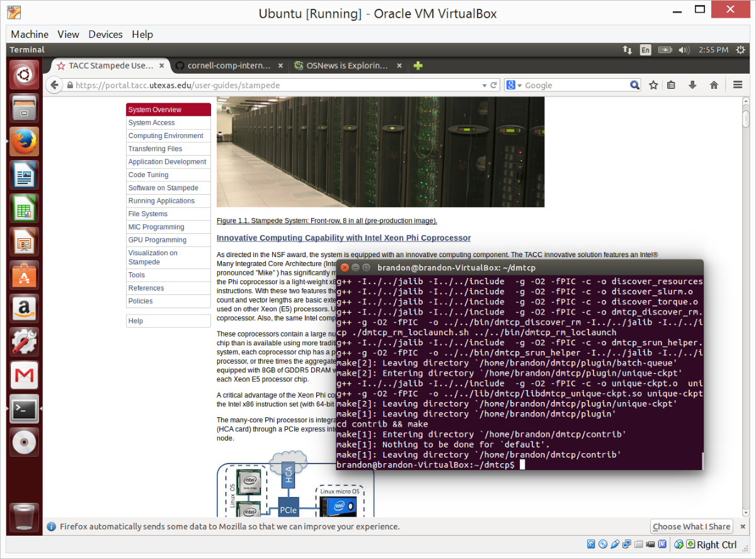Open session gear menu in top panel
The image size is (756, 559).
(x=742, y=50)
